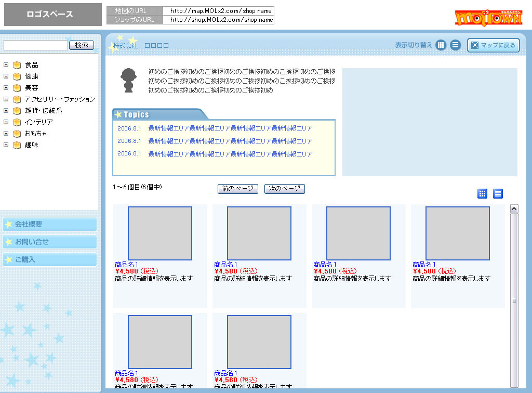Expand the 趣味 tree node
This screenshot has height=393, width=532.
[6, 145]
